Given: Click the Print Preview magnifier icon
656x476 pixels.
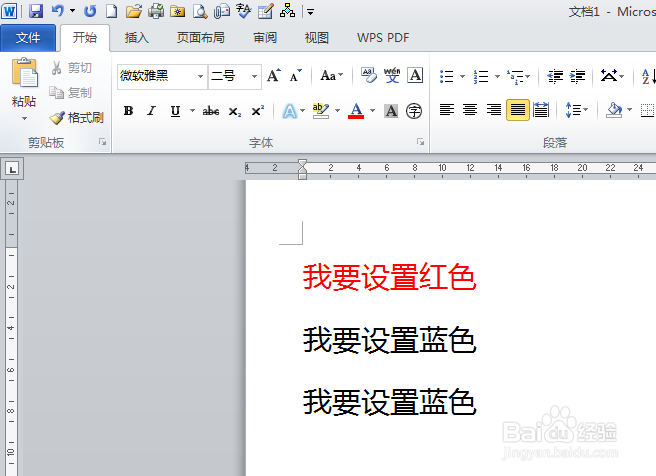Looking at the screenshot, I should click(200, 11).
